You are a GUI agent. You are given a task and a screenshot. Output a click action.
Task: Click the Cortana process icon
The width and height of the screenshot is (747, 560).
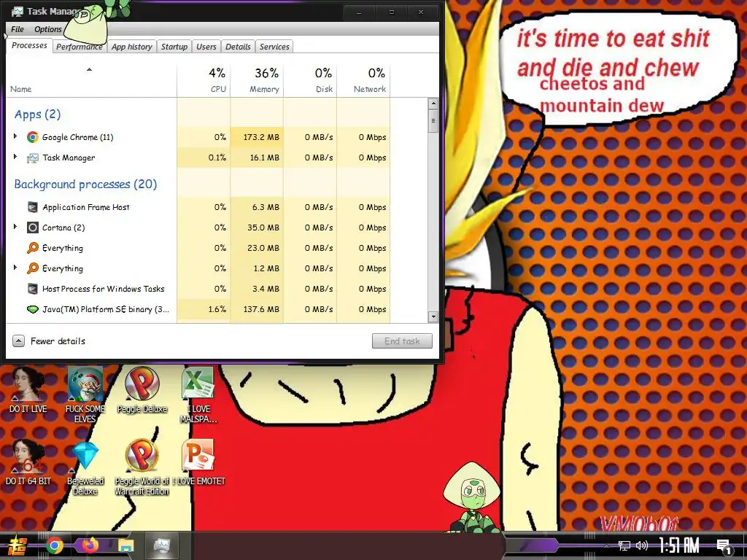click(32, 227)
